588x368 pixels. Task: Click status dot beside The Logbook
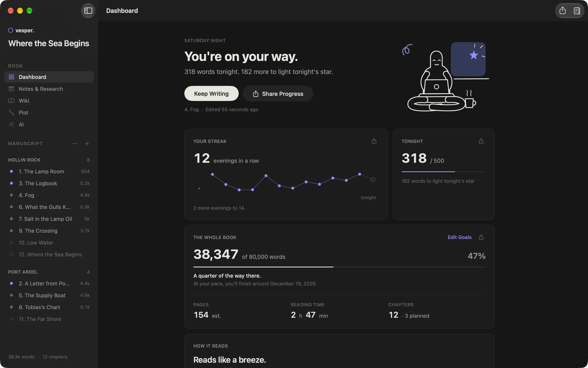point(11,183)
